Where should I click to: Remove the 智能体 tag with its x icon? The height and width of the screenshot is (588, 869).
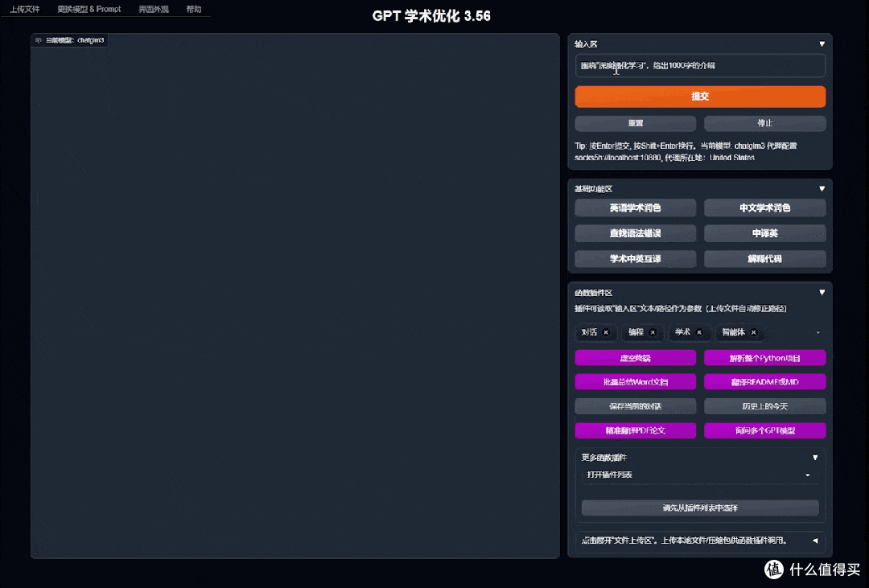click(x=753, y=332)
